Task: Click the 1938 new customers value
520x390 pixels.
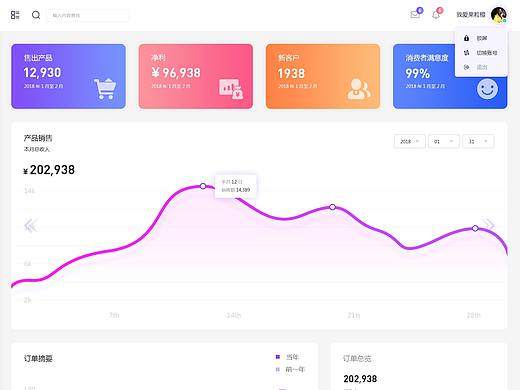Action: pyautogui.click(x=291, y=73)
